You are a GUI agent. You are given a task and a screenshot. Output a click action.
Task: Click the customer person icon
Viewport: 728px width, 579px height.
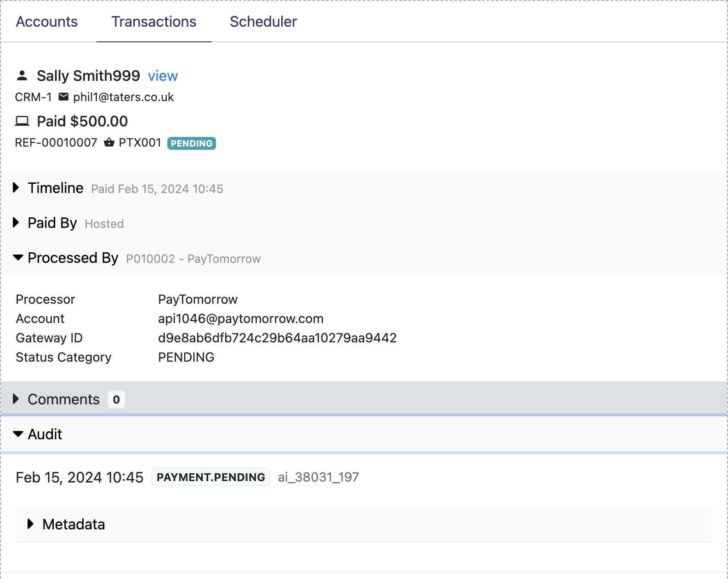(22, 76)
